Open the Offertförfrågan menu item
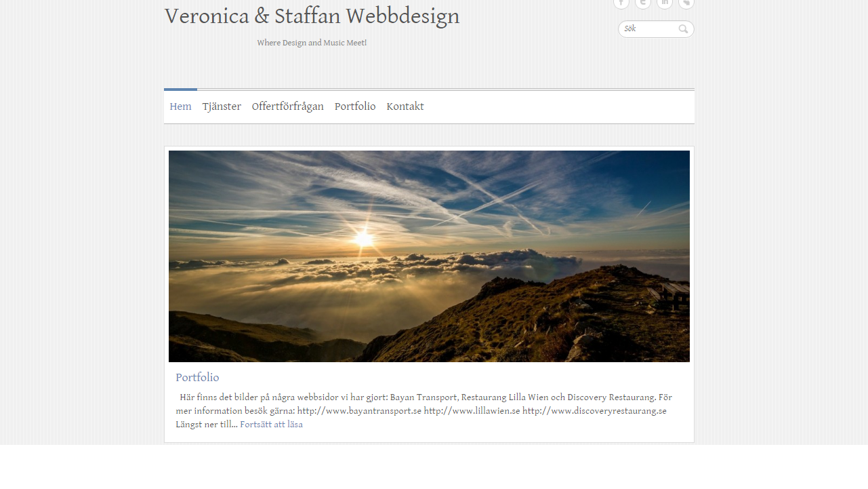Screen dimensions: 868x489 tap(288, 106)
